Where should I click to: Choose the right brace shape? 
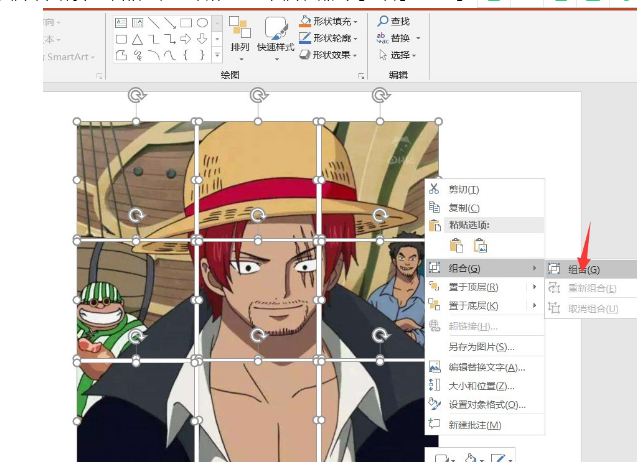(202, 55)
